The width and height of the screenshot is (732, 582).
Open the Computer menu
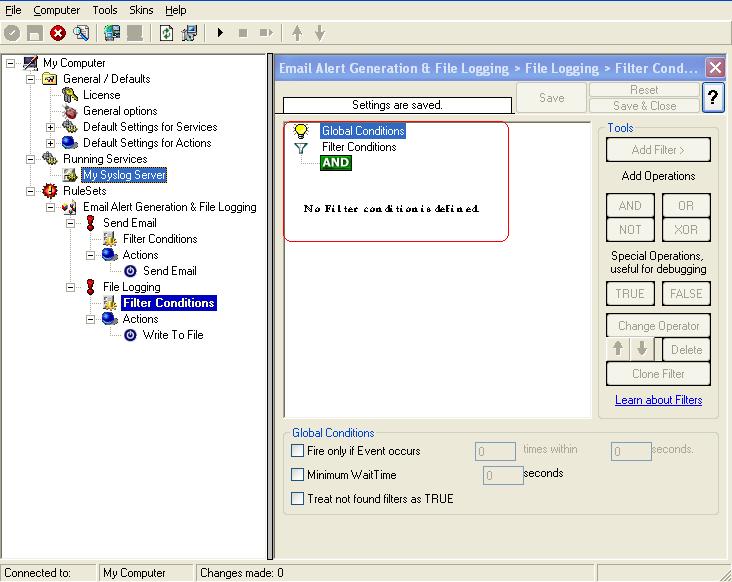click(56, 10)
